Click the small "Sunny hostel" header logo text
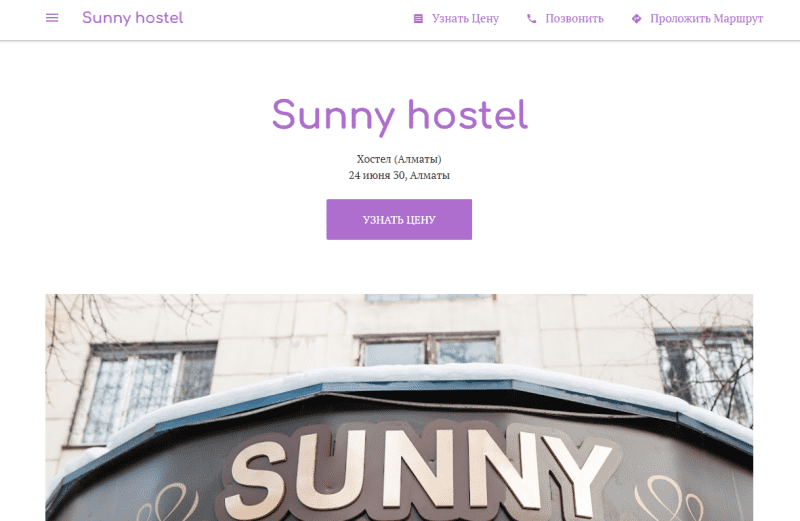800x521 pixels. (133, 18)
